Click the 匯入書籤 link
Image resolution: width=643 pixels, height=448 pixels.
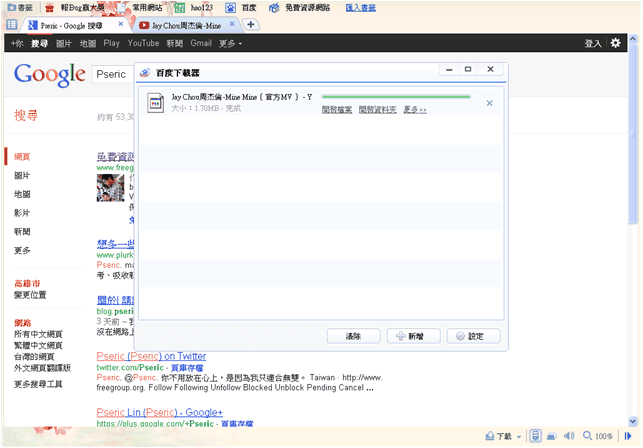pos(361,7)
